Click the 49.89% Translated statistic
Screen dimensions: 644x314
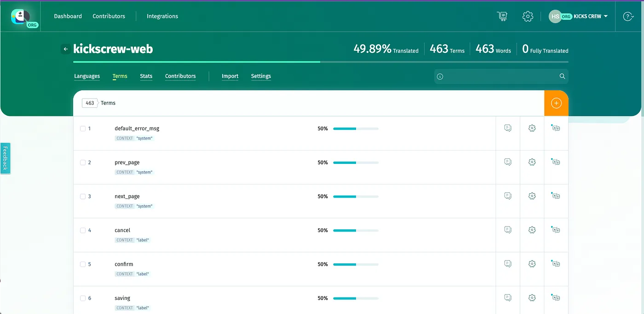(x=386, y=49)
